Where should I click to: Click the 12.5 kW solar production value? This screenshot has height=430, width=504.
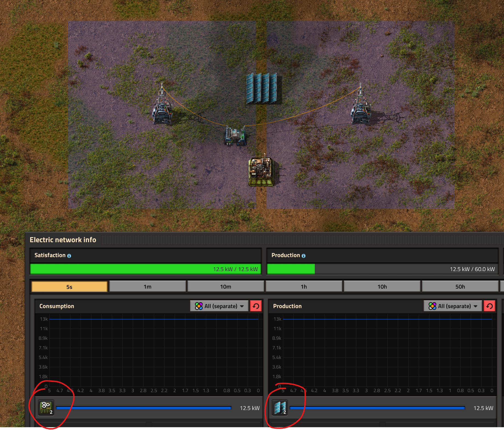point(483,408)
